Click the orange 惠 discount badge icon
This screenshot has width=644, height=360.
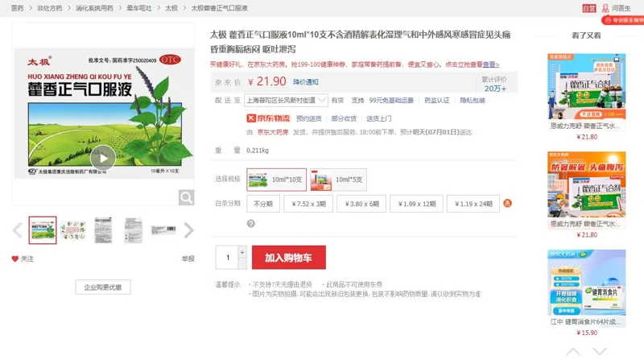pos(508,204)
